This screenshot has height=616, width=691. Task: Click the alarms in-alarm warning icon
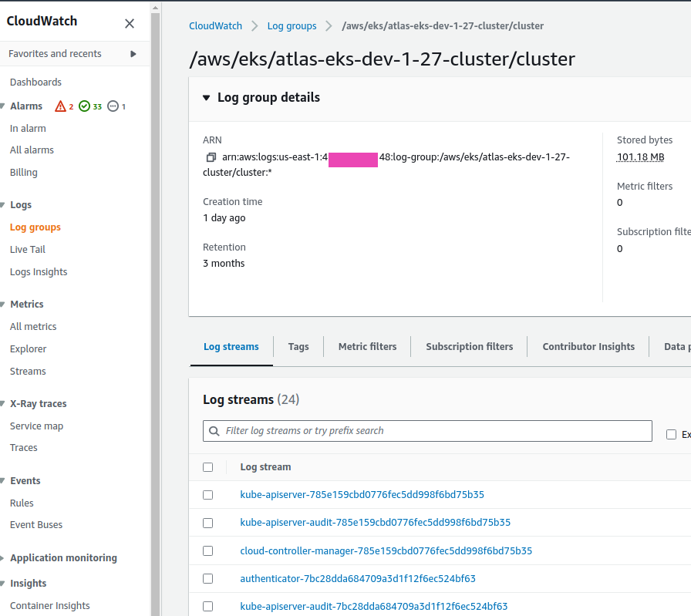pos(60,106)
